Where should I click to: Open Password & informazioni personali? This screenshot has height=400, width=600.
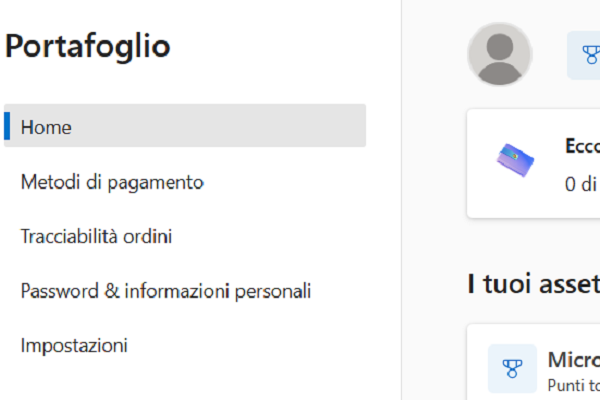[x=166, y=292]
